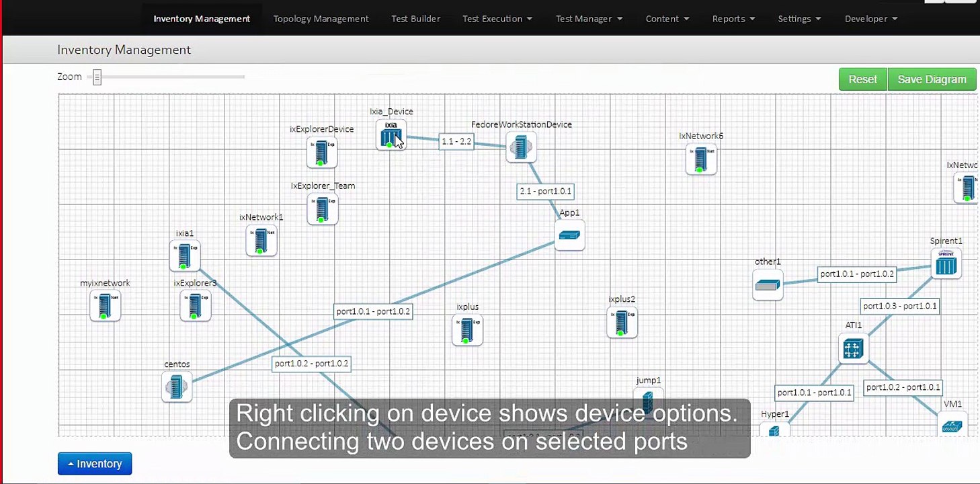Click the ixNetwork1 device icon
980x484 pixels.
click(261, 240)
